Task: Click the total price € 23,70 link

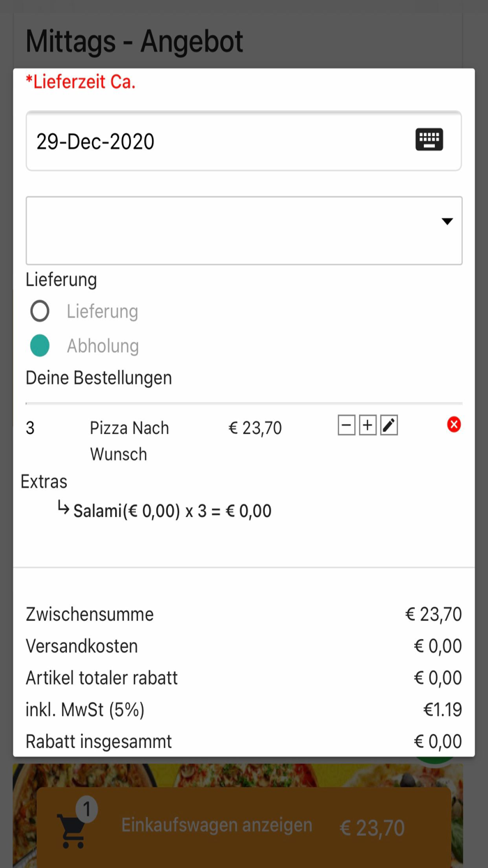Action: click(x=372, y=827)
